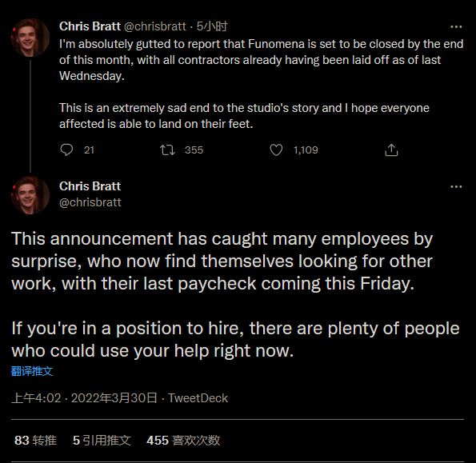Open @chrisbratt handle below second name
The image size is (476, 463).
coord(90,202)
